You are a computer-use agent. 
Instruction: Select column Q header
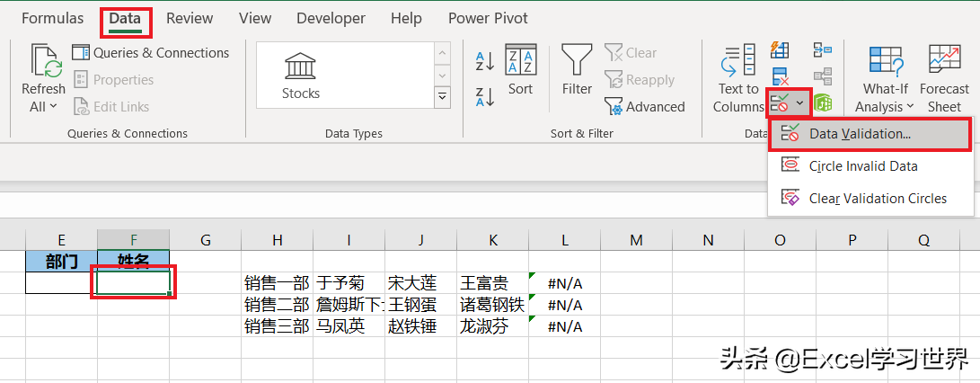(923, 240)
